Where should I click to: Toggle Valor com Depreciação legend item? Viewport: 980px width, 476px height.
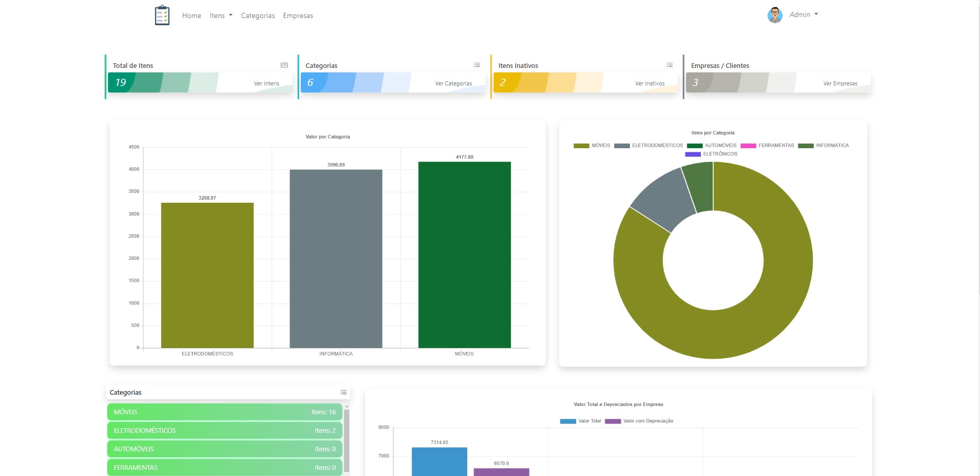[x=639, y=421]
